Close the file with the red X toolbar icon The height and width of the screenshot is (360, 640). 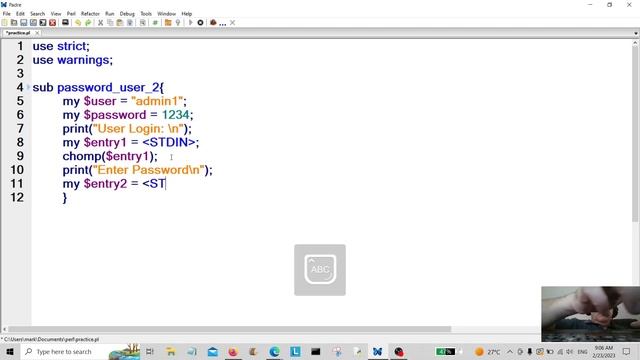[53, 23]
